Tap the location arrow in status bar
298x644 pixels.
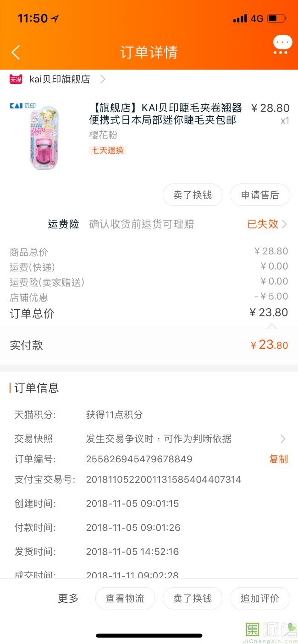pos(55,19)
